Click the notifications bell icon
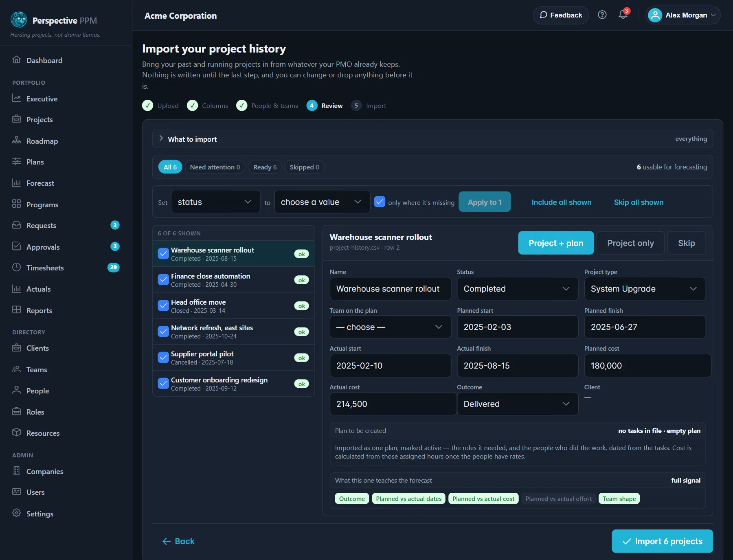Screen dimensions: 733x560 [x=623, y=15]
